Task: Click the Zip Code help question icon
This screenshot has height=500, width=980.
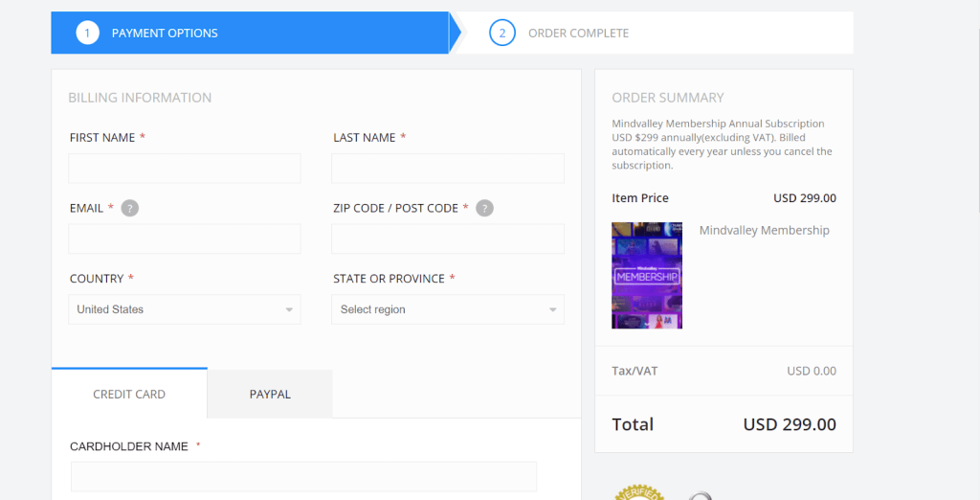Action: tap(484, 208)
